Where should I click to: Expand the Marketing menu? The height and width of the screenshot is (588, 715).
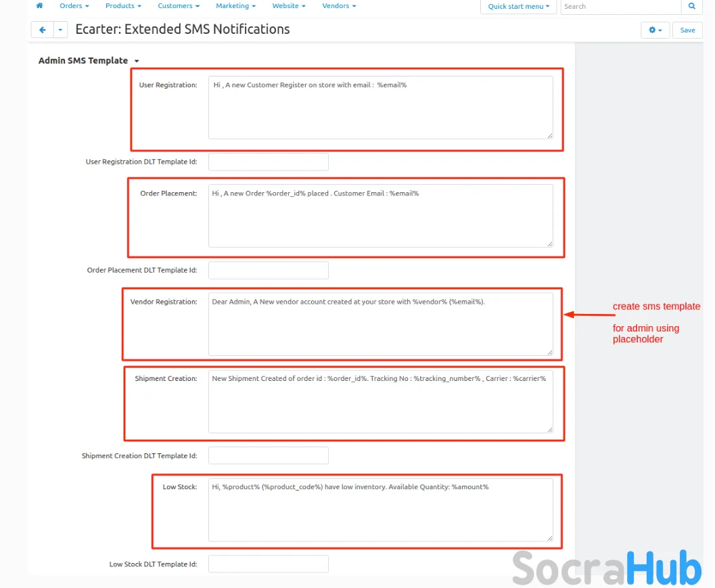coord(235,6)
